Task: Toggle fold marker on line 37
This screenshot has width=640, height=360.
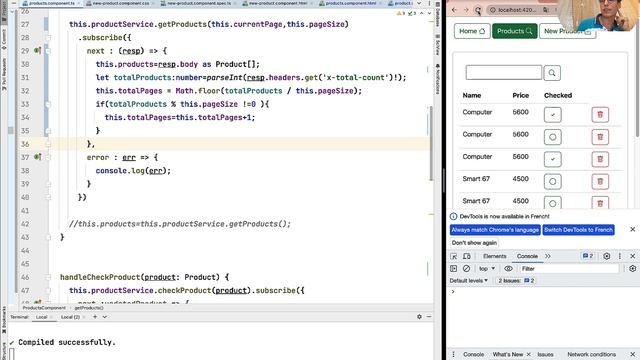Action: pyautogui.click(x=48, y=157)
